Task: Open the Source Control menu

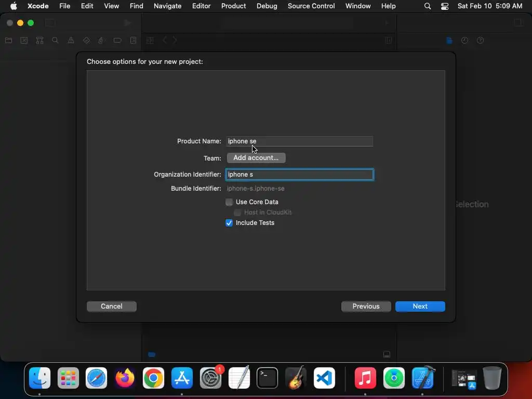Action: click(311, 6)
